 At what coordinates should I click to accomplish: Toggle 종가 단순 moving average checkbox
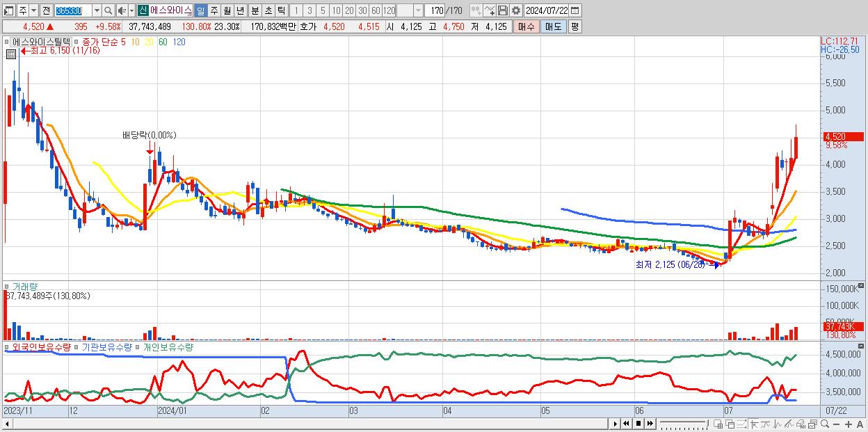point(77,42)
